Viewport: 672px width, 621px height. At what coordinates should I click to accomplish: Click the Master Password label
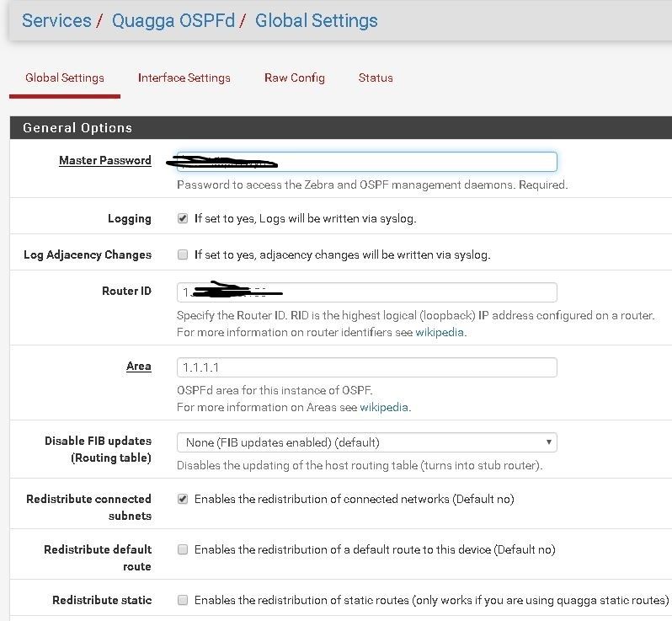click(105, 160)
